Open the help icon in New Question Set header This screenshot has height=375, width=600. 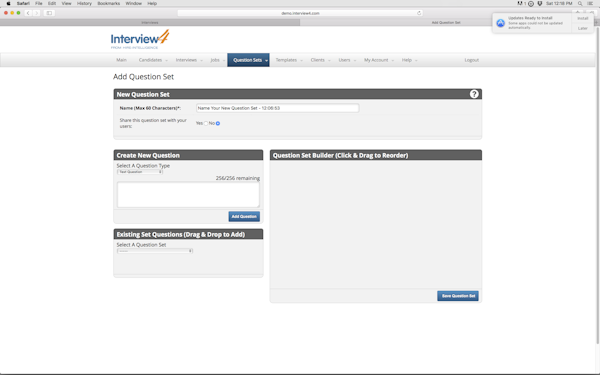coord(474,94)
